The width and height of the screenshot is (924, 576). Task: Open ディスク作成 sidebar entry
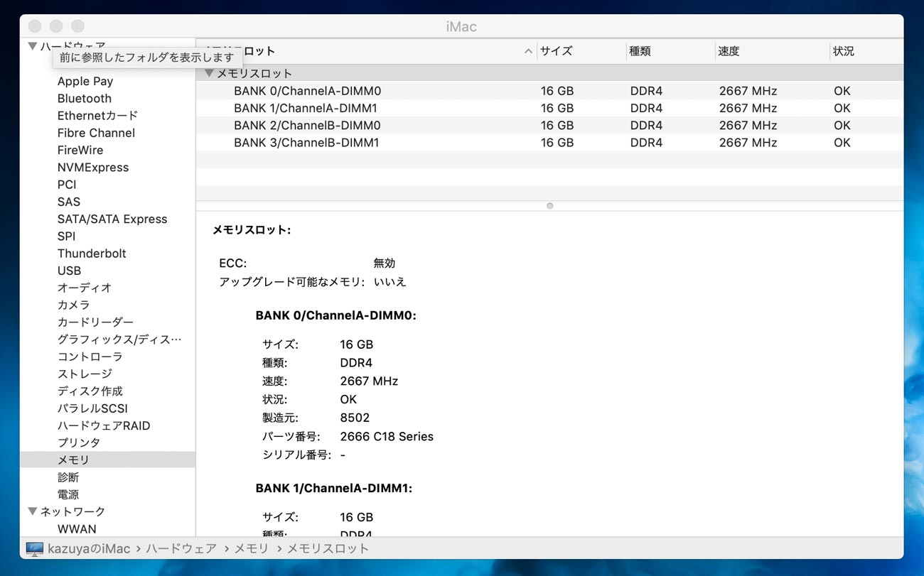(x=90, y=391)
